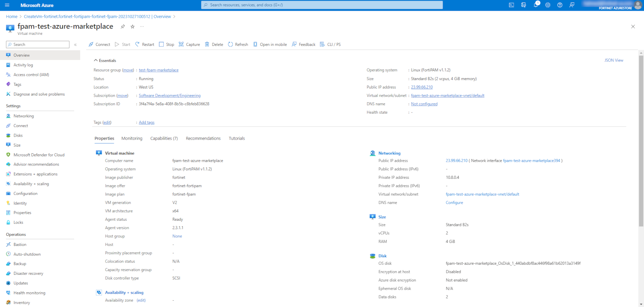Open top bar feedback icon
Screen dimensions: 644x307
pos(572,5)
